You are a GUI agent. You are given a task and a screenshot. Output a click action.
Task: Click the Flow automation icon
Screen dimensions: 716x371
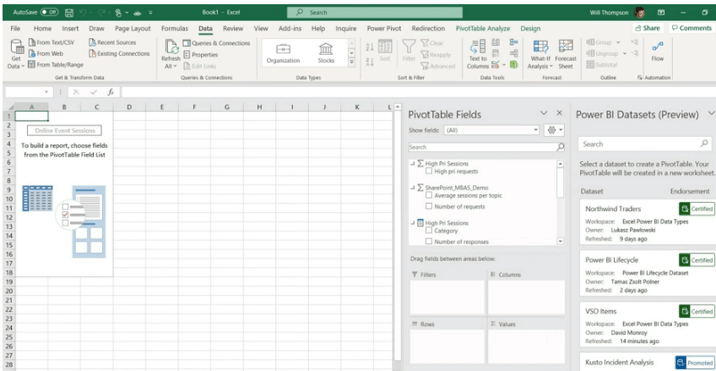[658, 47]
